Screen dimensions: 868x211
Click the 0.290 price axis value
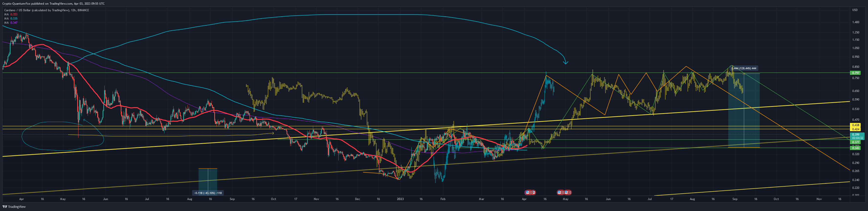(855, 163)
